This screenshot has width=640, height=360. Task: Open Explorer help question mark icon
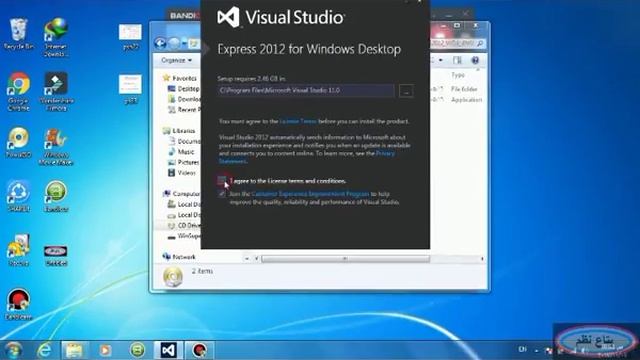pos(475,60)
